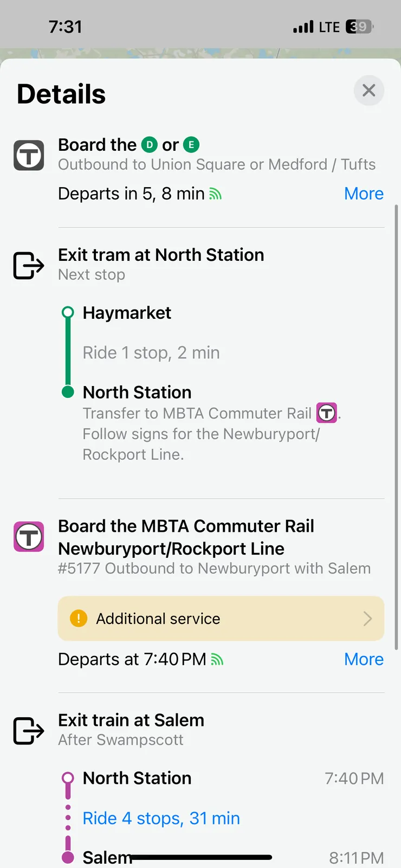Tap the black MBTA T subway icon
The height and width of the screenshot is (868, 401).
pyautogui.click(x=29, y=156)
